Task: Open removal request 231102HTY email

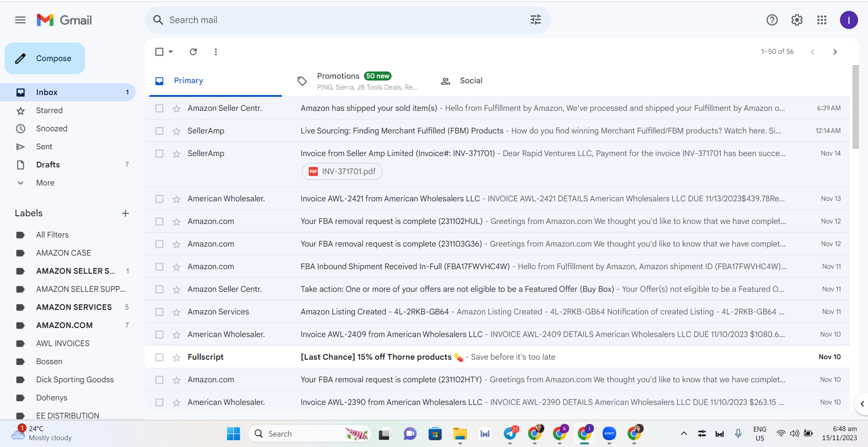Action: pyautogui.click(x=497, y=380)
